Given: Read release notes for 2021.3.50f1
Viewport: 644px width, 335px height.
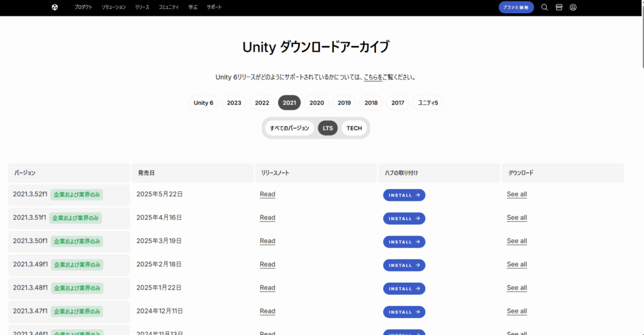Looking at the screenshot, I should point(267,241).
